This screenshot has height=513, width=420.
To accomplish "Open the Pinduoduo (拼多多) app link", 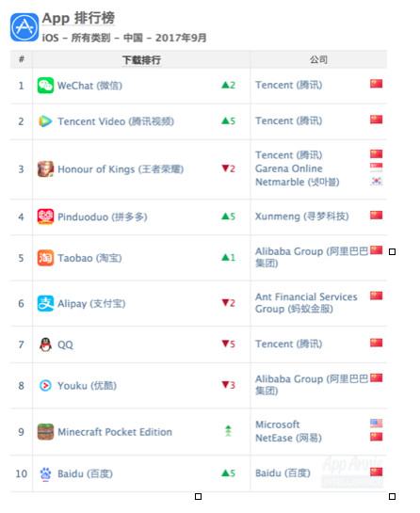I will pos(103,216).
